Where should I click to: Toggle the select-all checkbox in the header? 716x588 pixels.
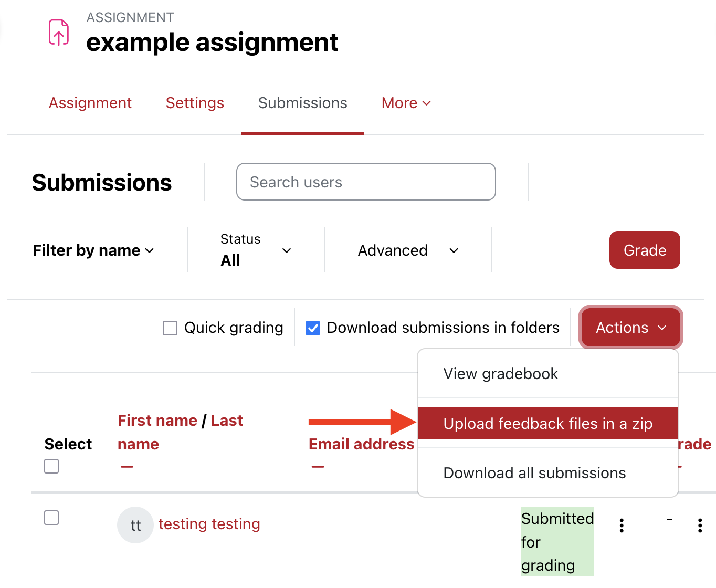click(x=51, y=466)
